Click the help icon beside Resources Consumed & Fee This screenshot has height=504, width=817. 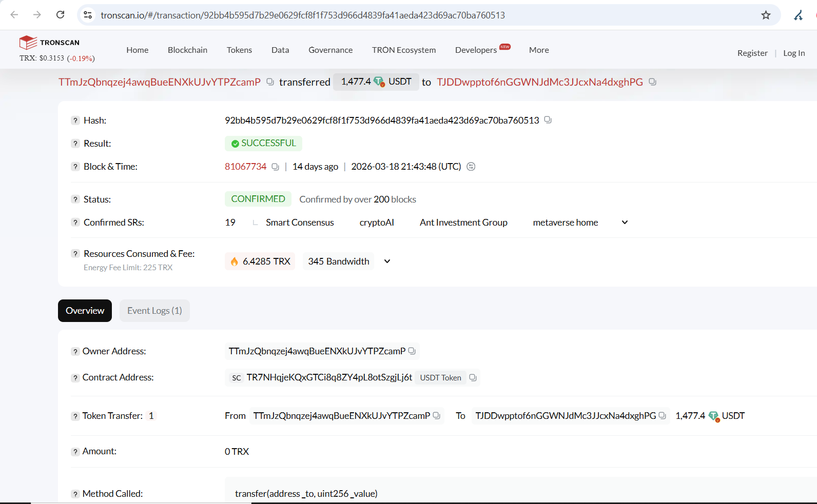[75, 254]
